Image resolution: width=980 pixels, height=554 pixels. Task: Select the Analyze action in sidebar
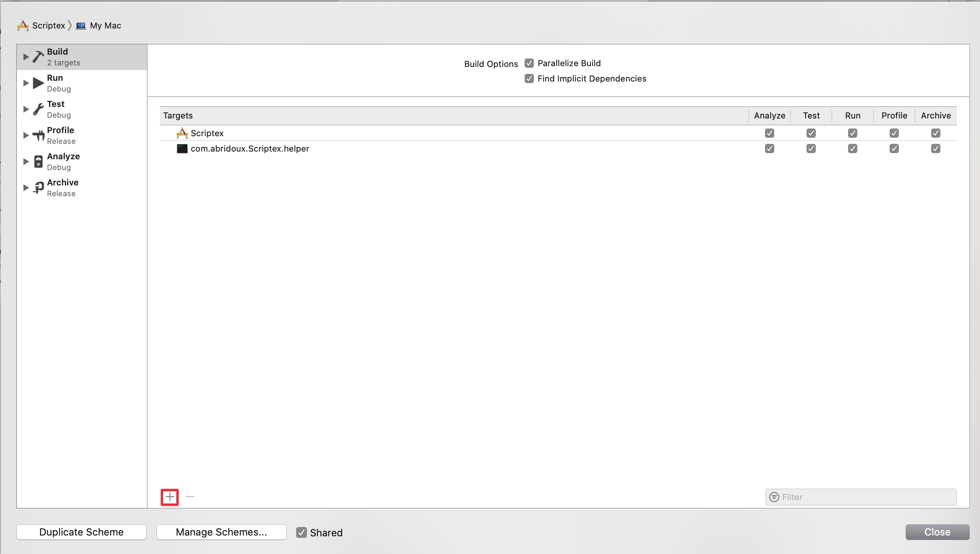tap(63, 161)
